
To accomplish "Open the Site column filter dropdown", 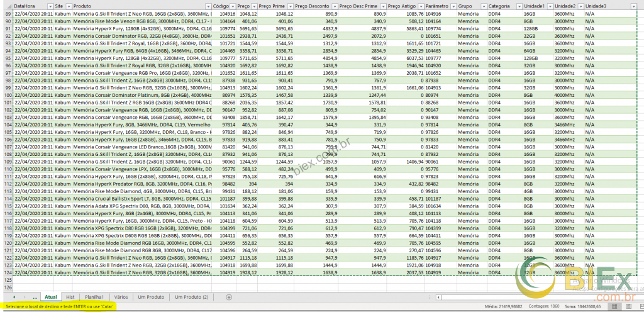I will click(x=69, y=6).
